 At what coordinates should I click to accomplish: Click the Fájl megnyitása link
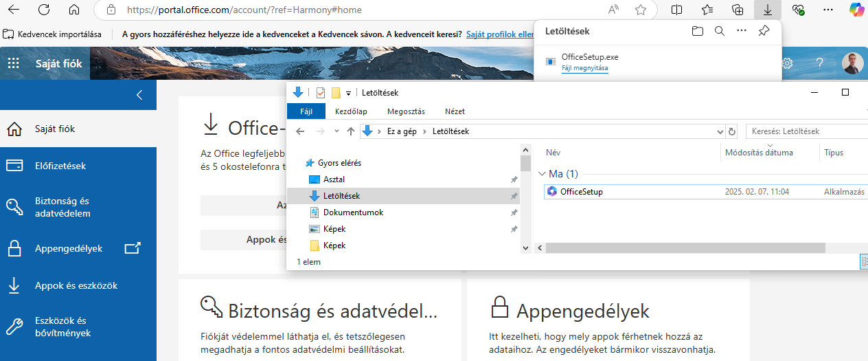584,68
